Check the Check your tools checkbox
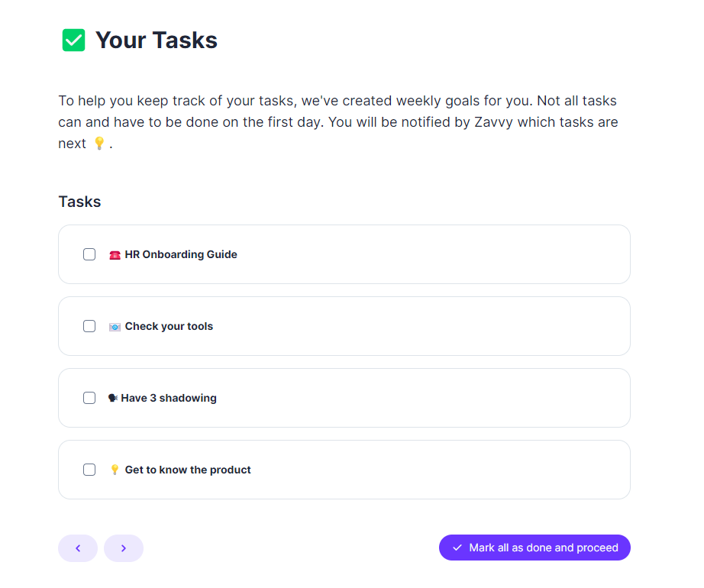Screen dimensions: 704x588 click(x=89, y=326)
